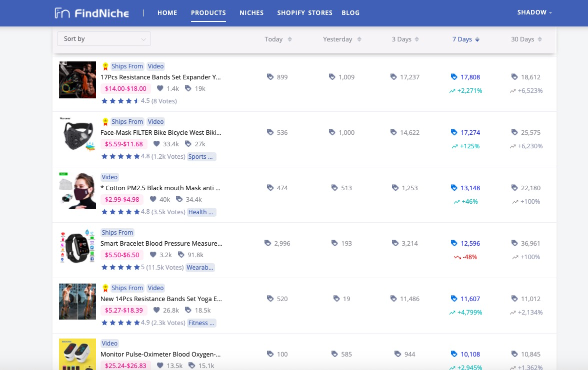This screenshot has width=588, height=370.
Task: Click the blue tag icon beside 12,596
Action: point(454,243)
